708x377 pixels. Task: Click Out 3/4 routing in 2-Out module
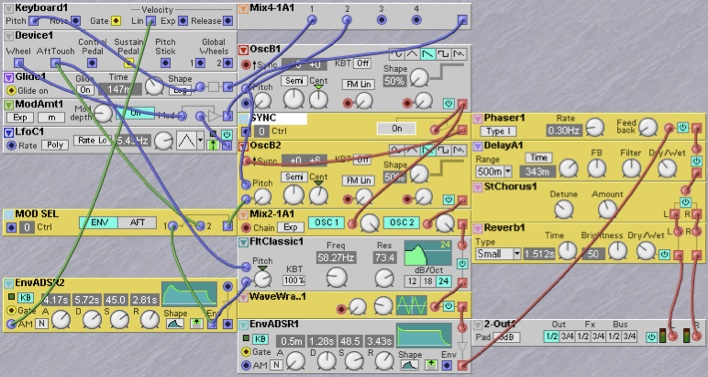(x=567, y=336)
